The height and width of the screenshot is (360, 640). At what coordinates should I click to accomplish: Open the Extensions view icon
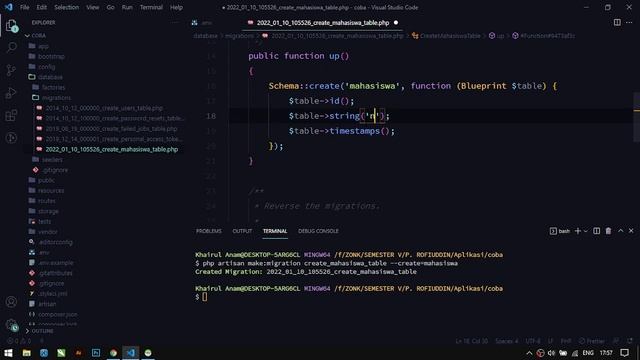(x=11, y=116)
